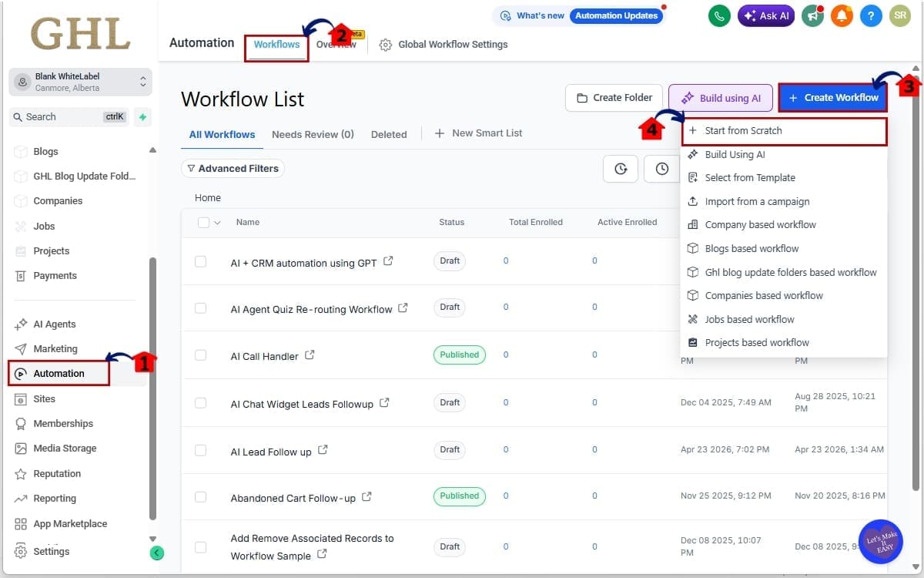This screenshot has width=924, height=578.
Task: Select Automation in sidebar
Action: pyautogui.click(x=59, y=374)
